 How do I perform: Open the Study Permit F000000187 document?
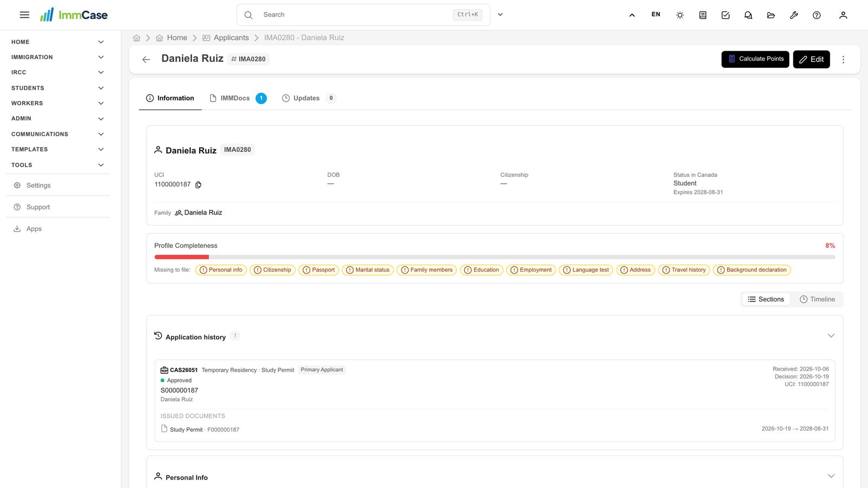coord(200,429)
